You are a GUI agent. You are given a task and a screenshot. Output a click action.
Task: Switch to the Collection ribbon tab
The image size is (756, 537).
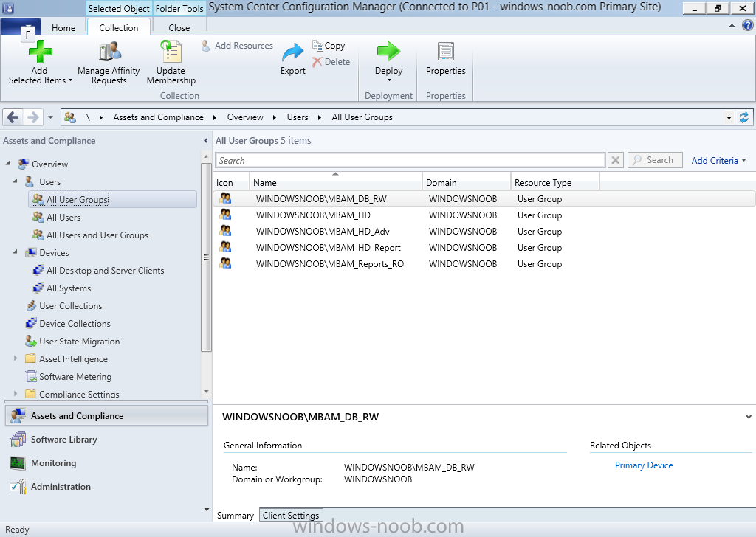coord(119,27)
